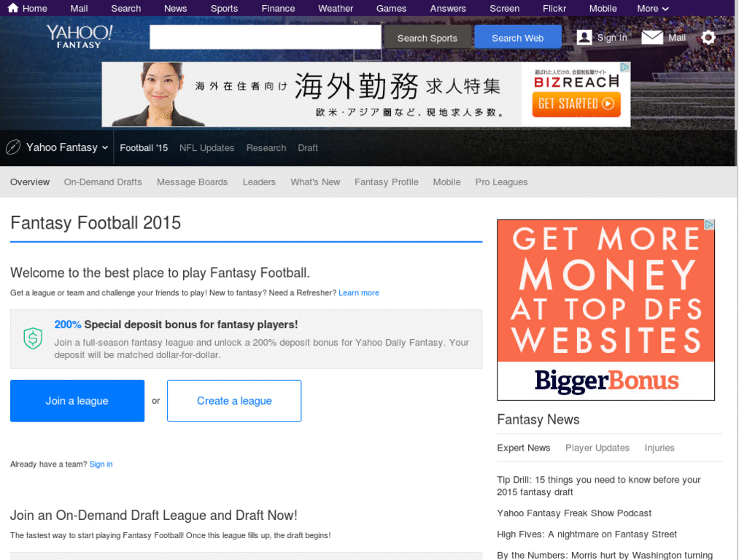Click inside the search input field
The image size is (747, 560).
(266, 37)
